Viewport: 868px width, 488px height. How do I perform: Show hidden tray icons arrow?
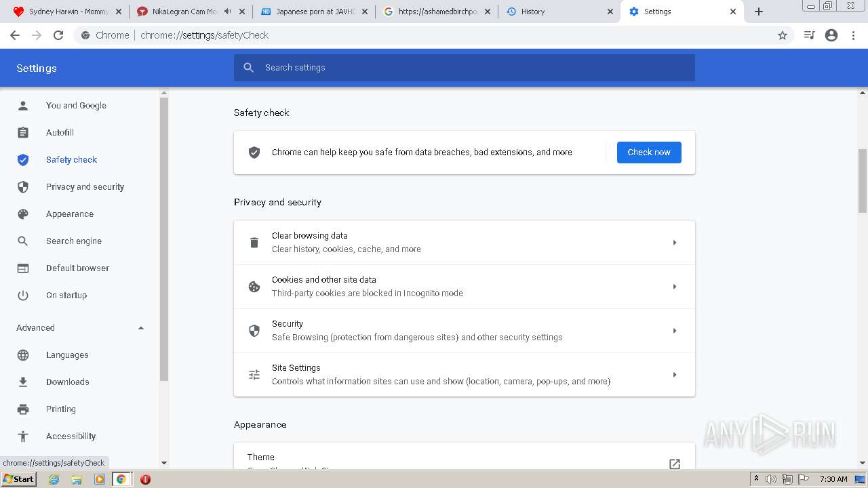tap(756, 479)
